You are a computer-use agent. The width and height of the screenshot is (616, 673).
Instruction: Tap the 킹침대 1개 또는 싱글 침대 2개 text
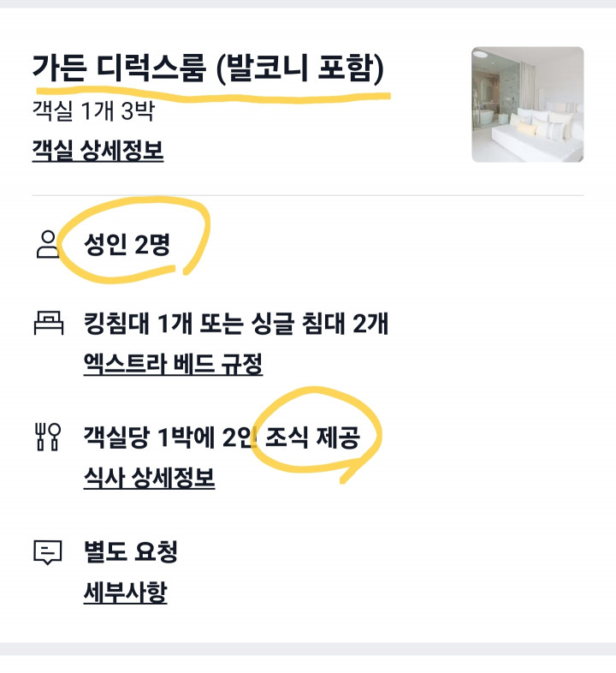point(236,324)
